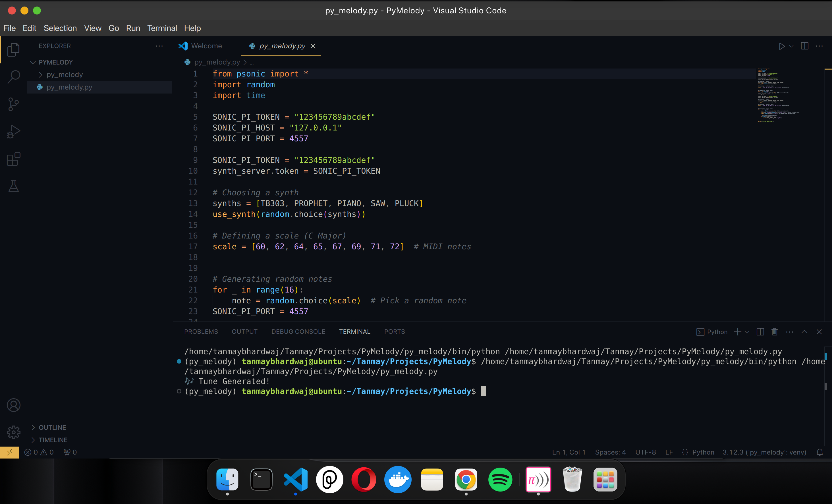Open the Manage gear icon

pyautogui.click(x=14, y=432)
